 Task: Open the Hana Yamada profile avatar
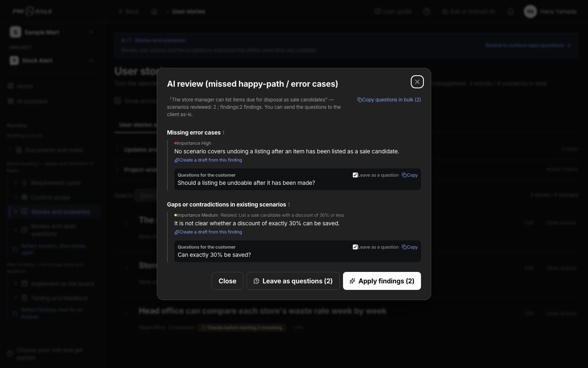pyautogui.click(x=530, y=11)
